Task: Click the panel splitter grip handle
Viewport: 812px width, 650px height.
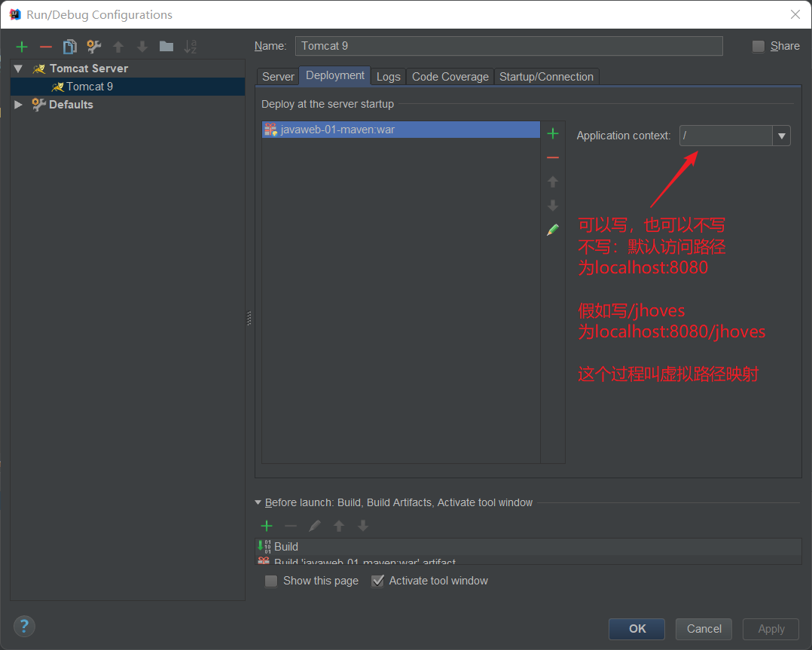Action: (x=249, y=318)
